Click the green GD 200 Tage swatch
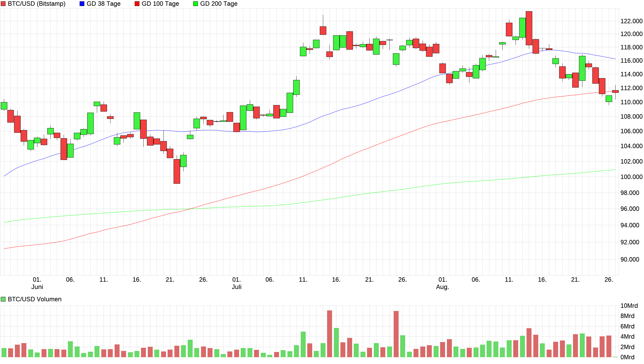This screenshot has height=364, width=644. 196,4
